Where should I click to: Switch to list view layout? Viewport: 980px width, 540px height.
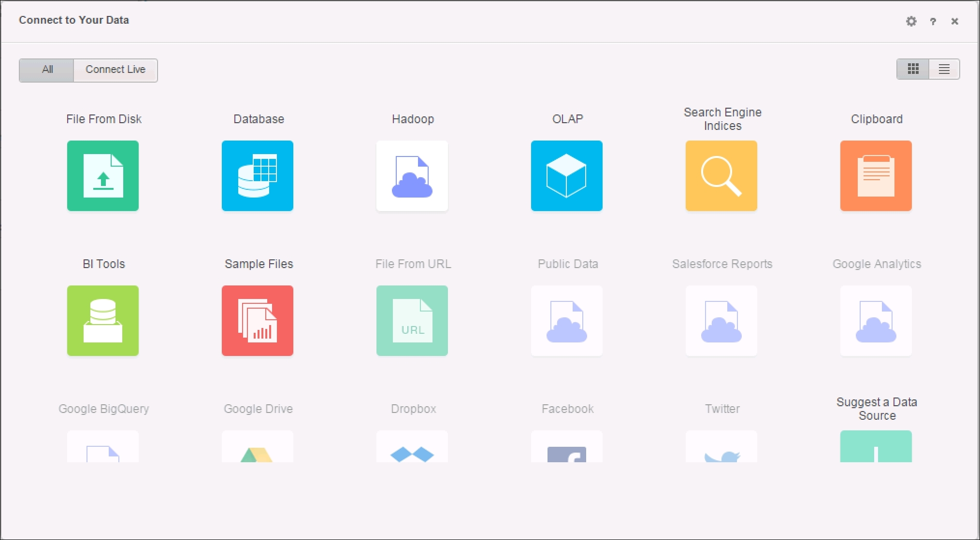944,69
